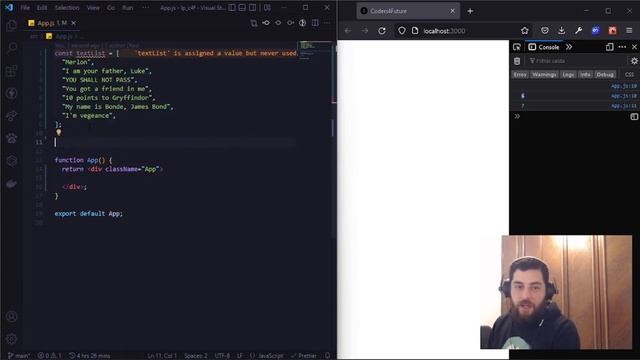Toggle the Info console filter

[x=585, y=74]
